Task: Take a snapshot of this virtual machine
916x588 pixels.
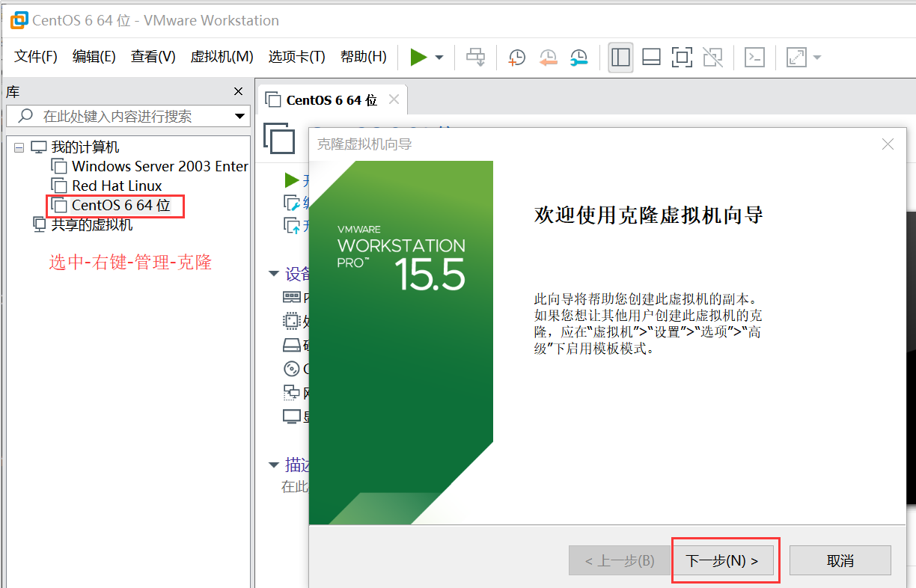Action: click(x=516, y=58)
